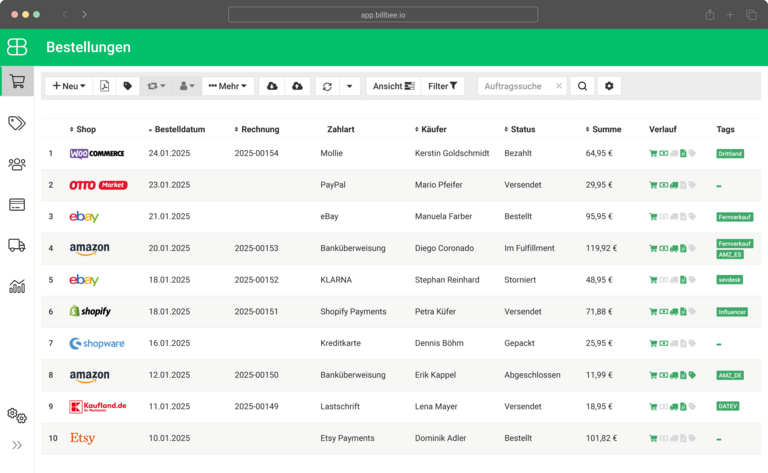Open the Neu dropdown
The image size is (768, 473).
pos(69,86)
